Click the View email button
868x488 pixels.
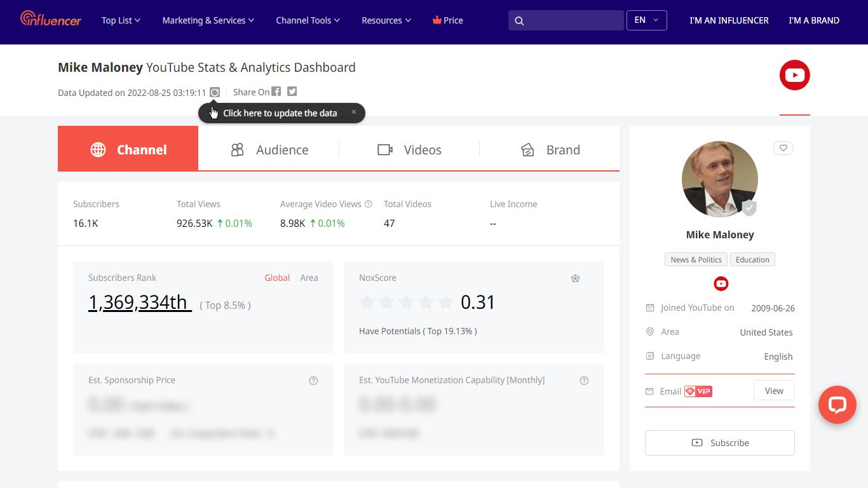(x=774, y=391)
